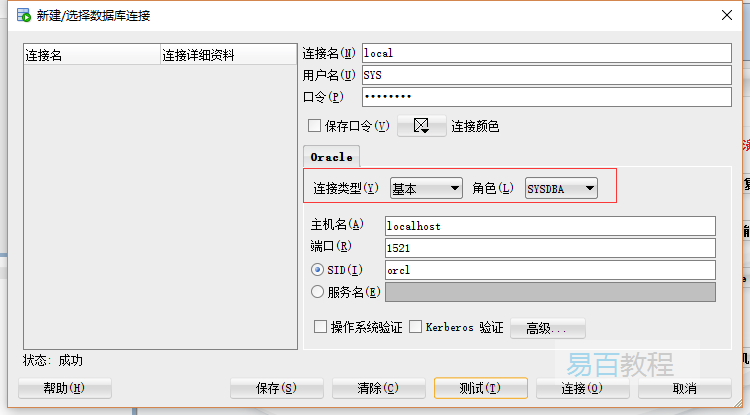Click the 清除 clear button
This screenshot has height=415, width=750.
pyautogui.click(x=378, y=388)
